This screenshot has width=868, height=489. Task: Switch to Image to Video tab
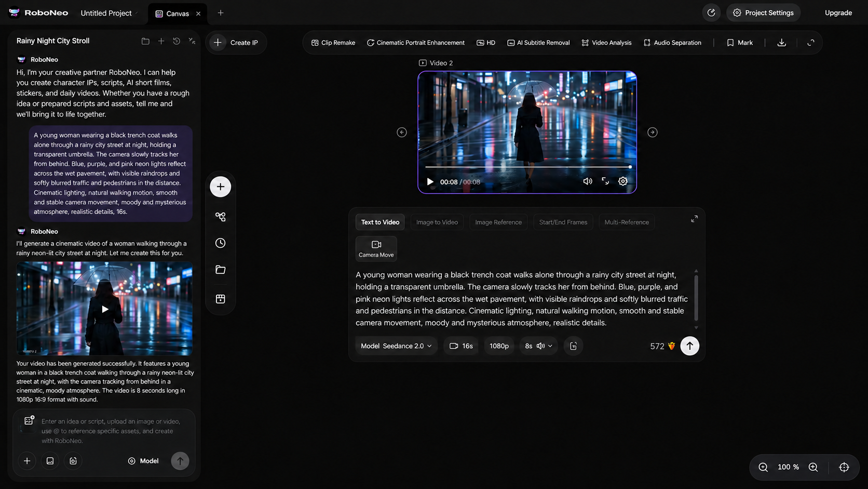point(437,222)
